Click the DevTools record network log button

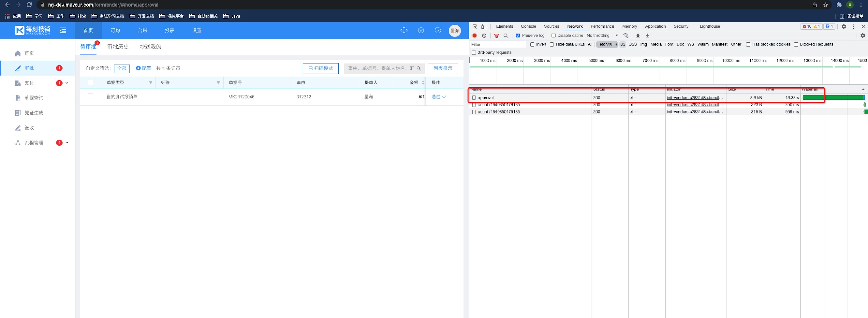[x=475, y=36]
